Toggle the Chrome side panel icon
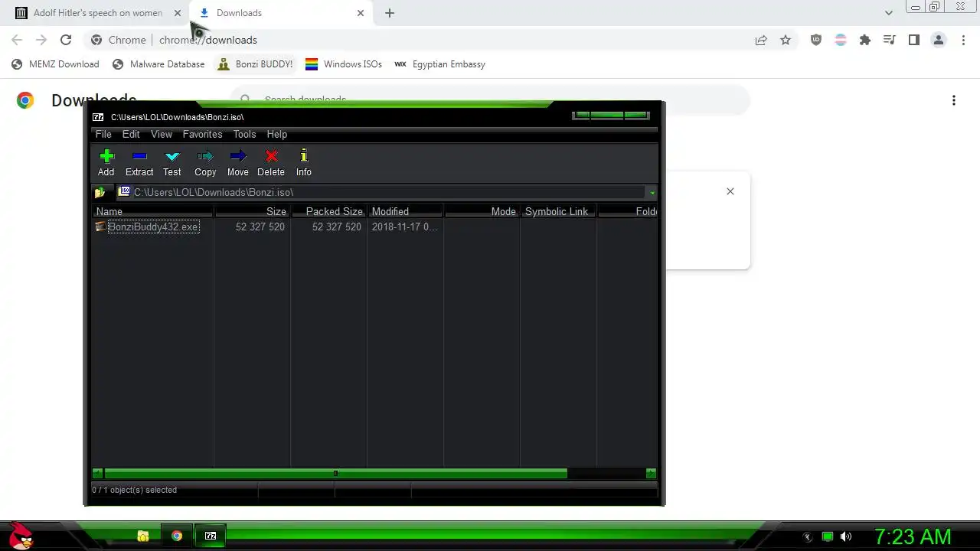980x551 pixels. tap(914, 40)
